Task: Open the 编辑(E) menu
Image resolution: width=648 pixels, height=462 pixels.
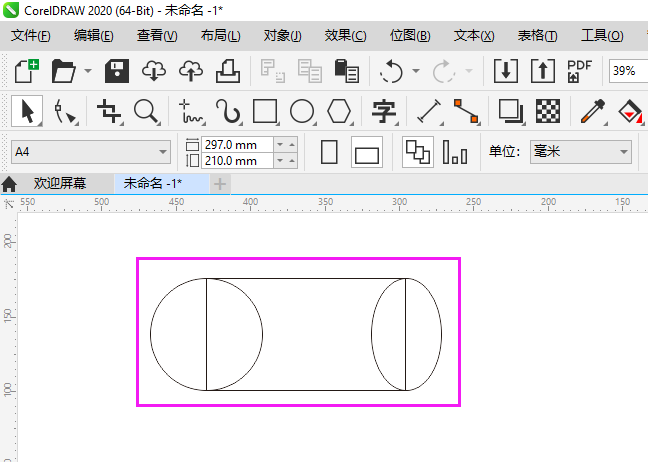Action: [93, 36]
